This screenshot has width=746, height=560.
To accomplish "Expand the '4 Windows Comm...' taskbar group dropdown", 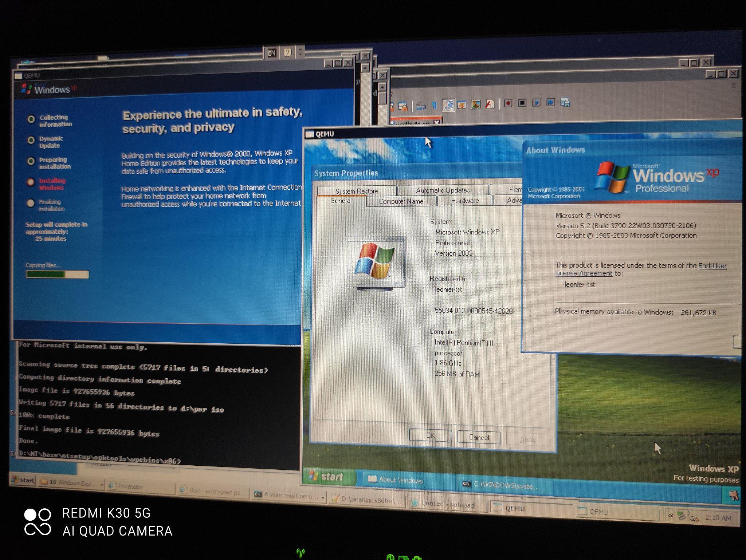I will click(323, 497).
